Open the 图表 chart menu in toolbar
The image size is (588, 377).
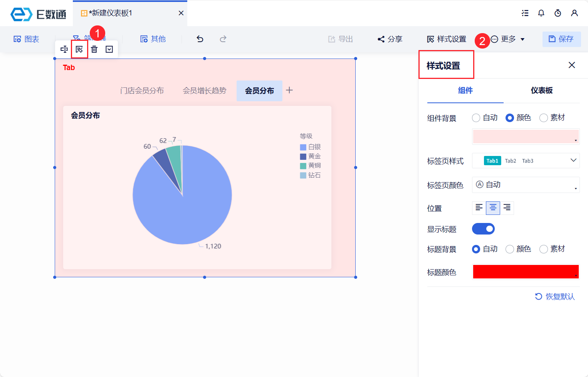(x=26, y=39)
